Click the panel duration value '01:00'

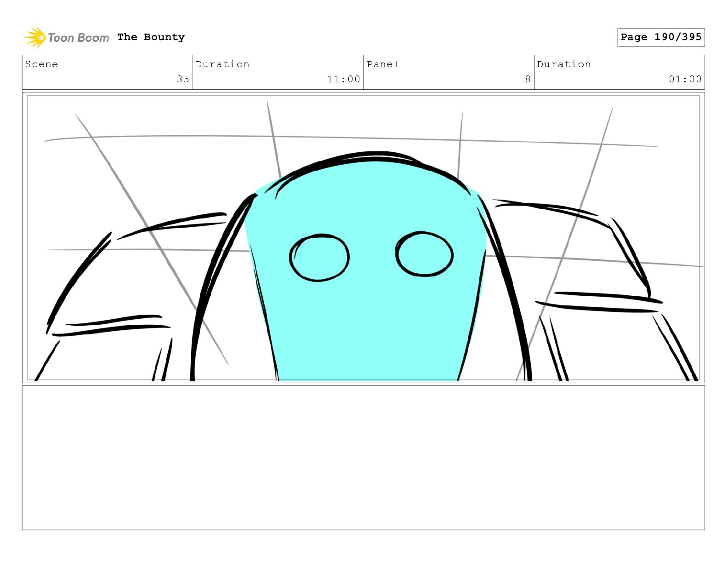[x=685, y=79]
